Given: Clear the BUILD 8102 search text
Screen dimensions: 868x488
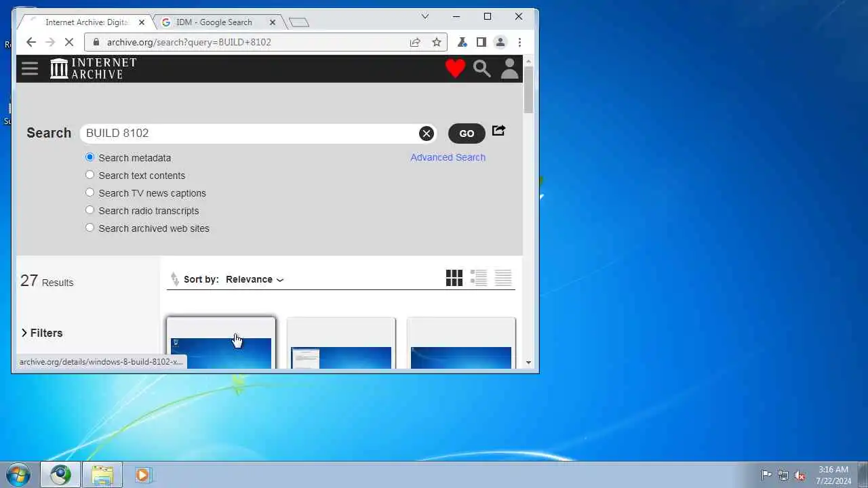Looking at the screenshot, I should click(x=426, y=134).
